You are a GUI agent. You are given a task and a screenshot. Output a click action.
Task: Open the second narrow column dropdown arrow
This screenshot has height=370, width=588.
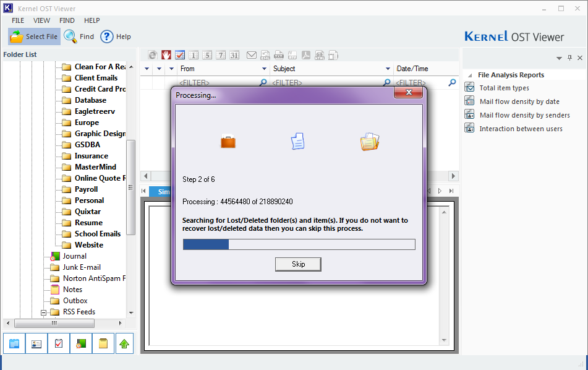pyautogui.click(x=160, y=69)
